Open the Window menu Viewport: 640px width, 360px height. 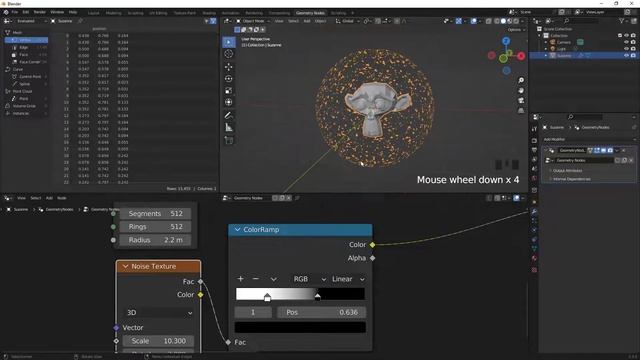coord(57,12)
